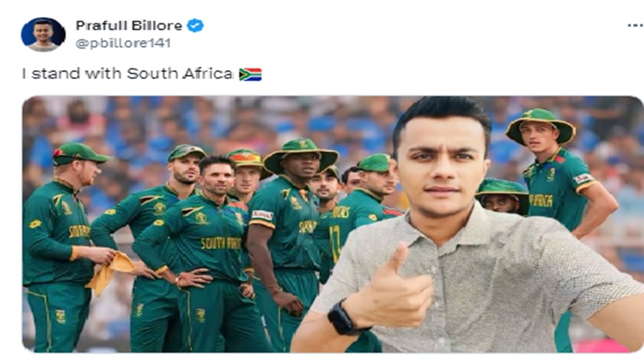Click the far-left player's green cap
Screen dimensions: 644x362
78,153
